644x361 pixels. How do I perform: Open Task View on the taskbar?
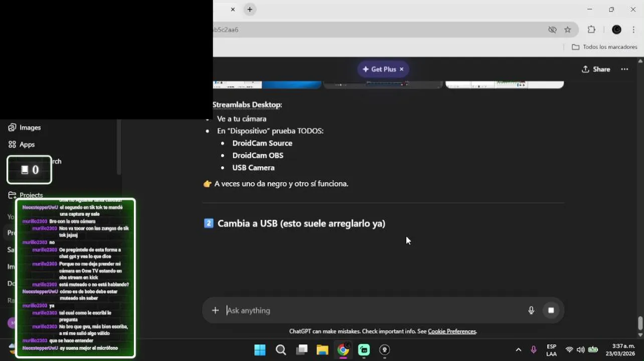pos(301,350)
